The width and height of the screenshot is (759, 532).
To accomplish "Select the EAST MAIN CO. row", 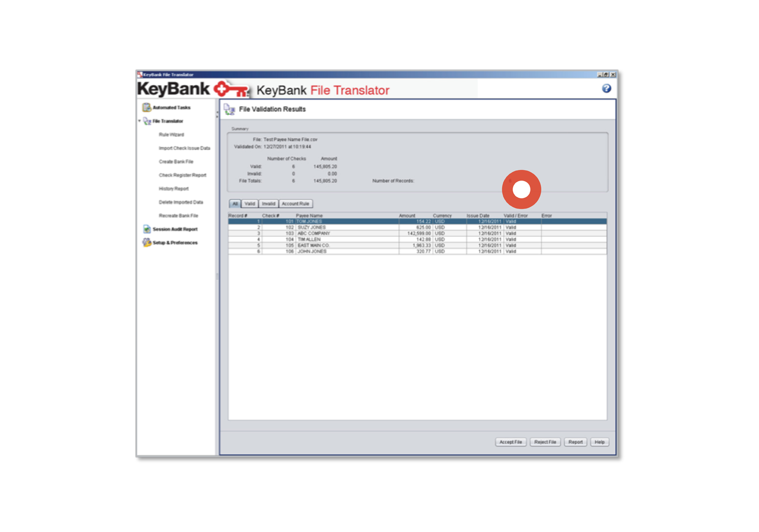I will click(417, 245).
